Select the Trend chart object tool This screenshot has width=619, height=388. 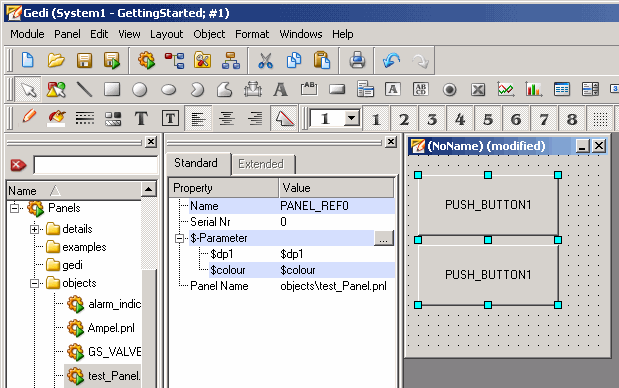click(506, 89)
